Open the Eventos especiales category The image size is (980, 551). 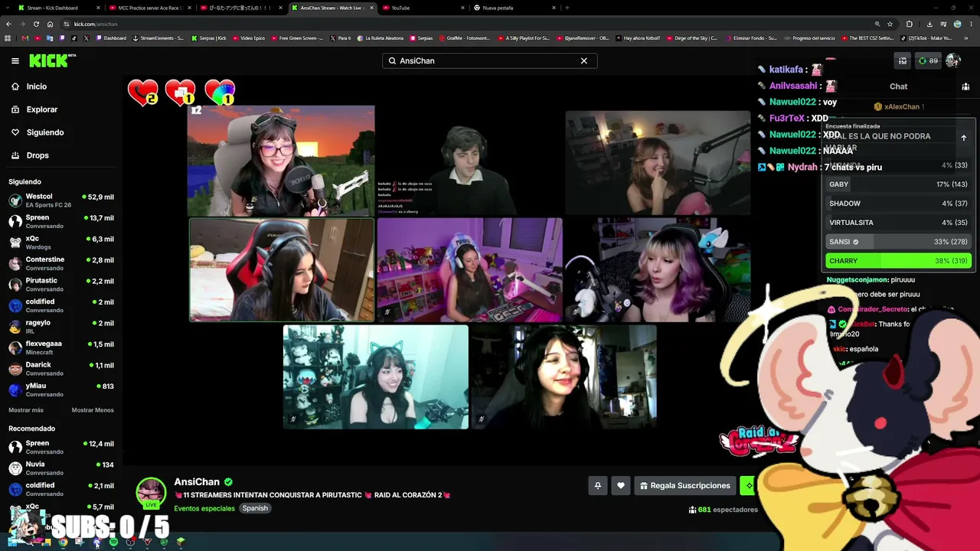pyautogui.click(x=204, y=508)
